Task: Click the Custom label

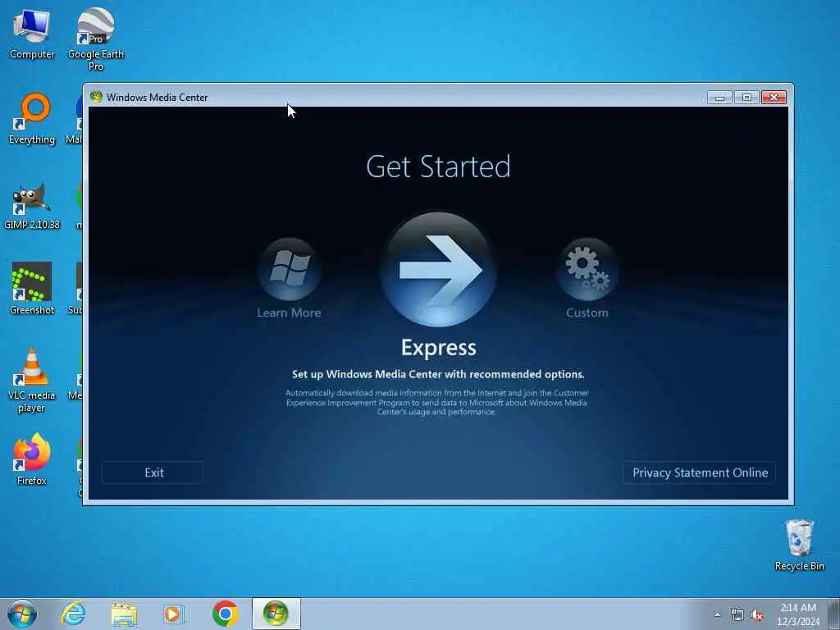Action: 587,313
